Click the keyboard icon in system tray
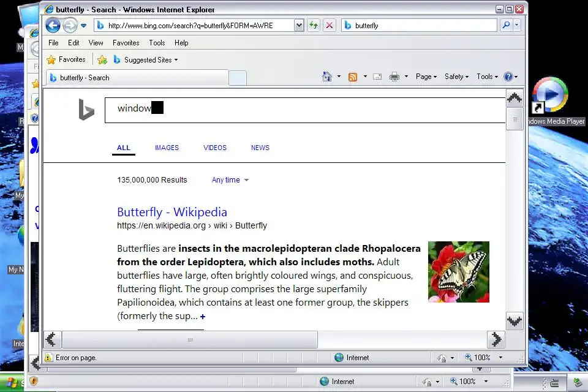Screen dimensions: 588x392 point(555,383)
